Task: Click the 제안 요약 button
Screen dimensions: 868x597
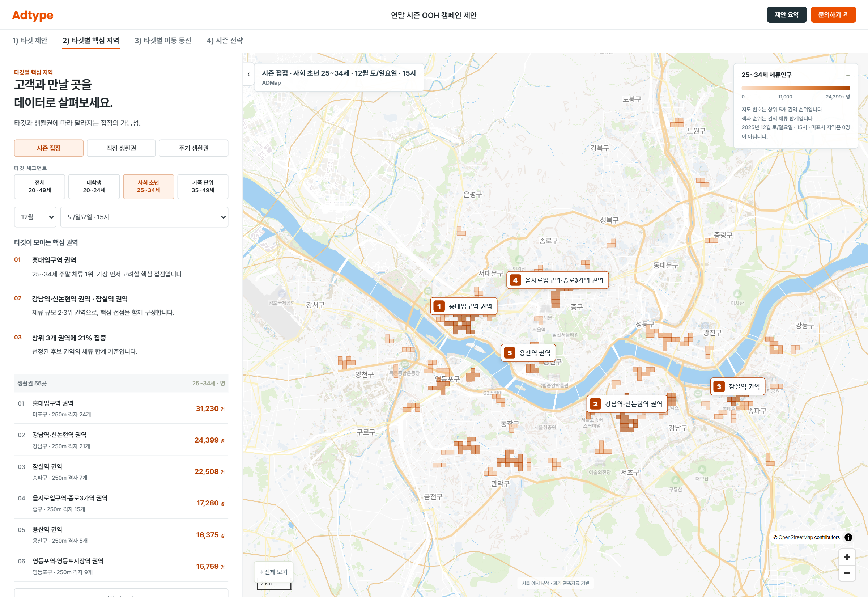Action: 787,14
